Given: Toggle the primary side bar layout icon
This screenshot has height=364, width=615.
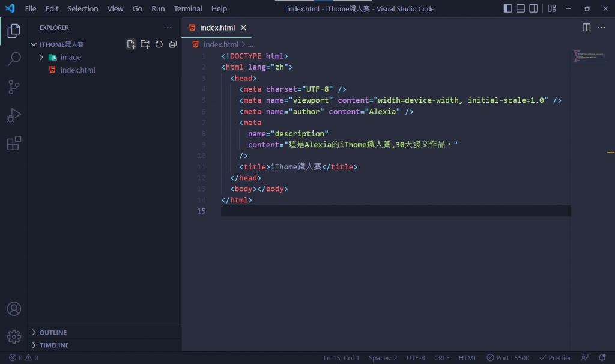Looking at the screenshot, I should click(507, 8).
